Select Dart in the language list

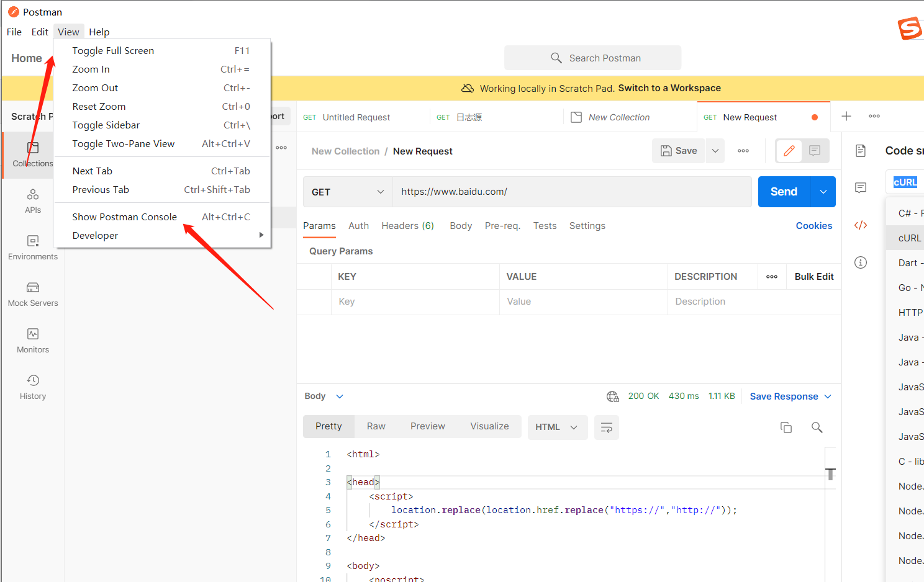click(x=905, y=263)
